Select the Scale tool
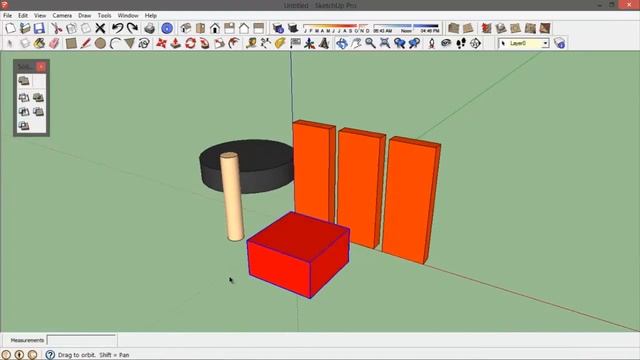Image resolution: width=640 pixels, height=360 pixels. tap(220, 43)
